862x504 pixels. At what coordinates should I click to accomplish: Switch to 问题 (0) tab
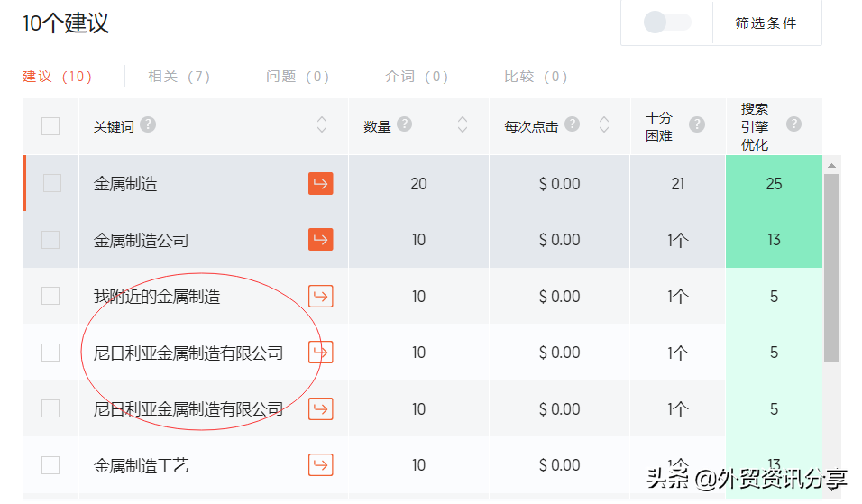298,77
